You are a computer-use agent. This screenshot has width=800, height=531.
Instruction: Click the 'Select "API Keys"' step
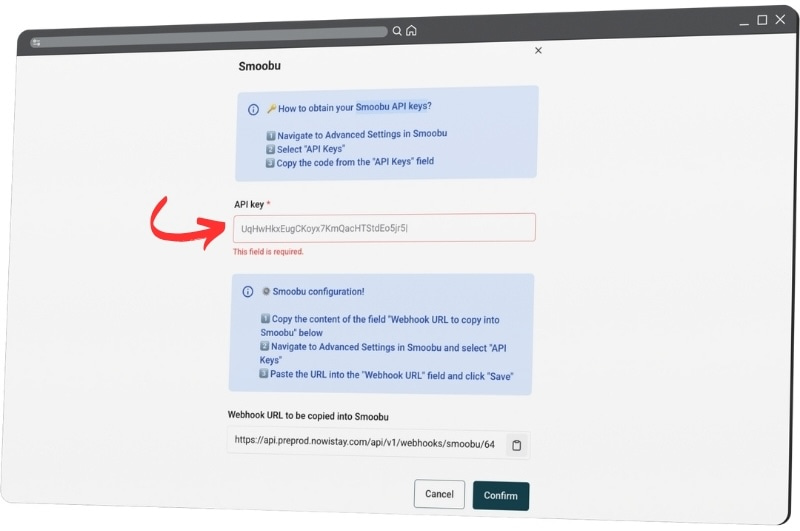point(306,149)
